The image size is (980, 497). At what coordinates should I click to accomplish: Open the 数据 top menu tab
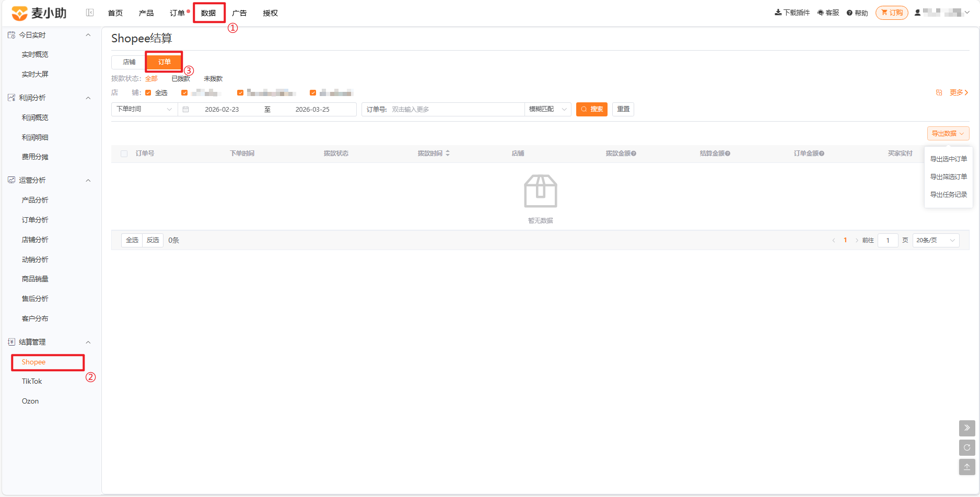208,13
